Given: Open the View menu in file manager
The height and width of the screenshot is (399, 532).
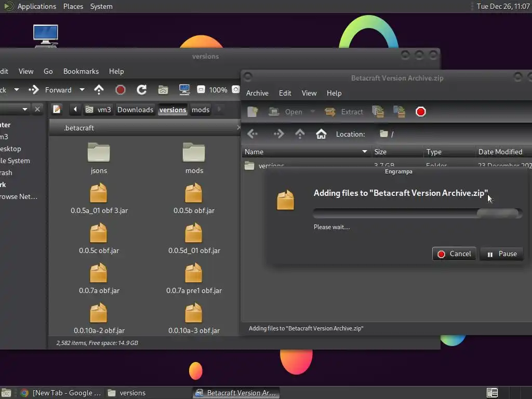Looking at the screenshot, I should [26, 71].
